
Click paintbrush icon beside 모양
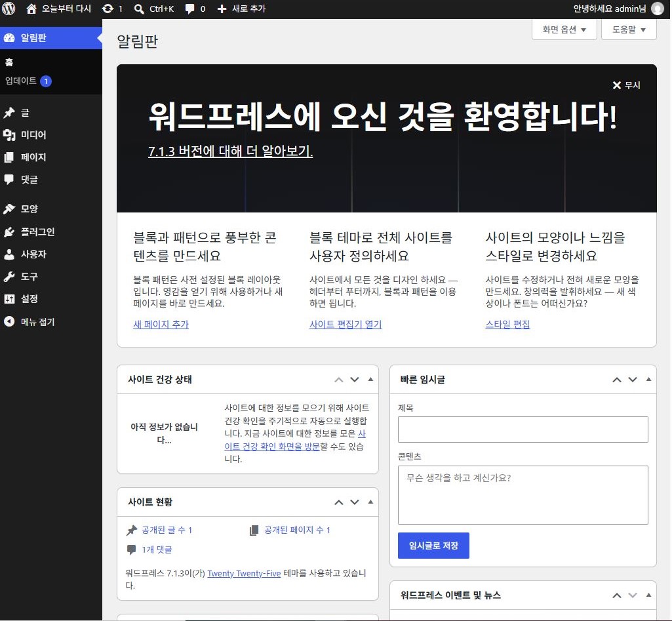click(9, 209)
